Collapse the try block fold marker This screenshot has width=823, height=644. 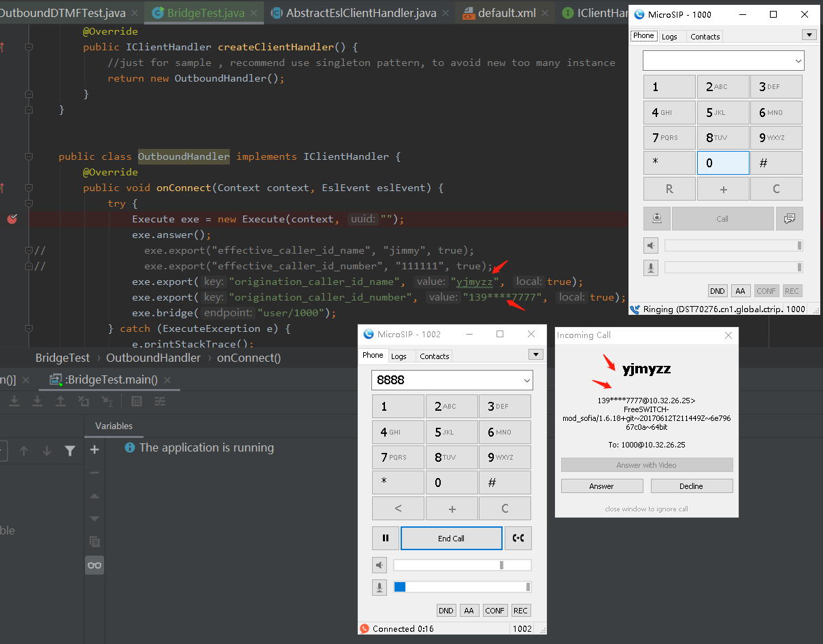29,203
